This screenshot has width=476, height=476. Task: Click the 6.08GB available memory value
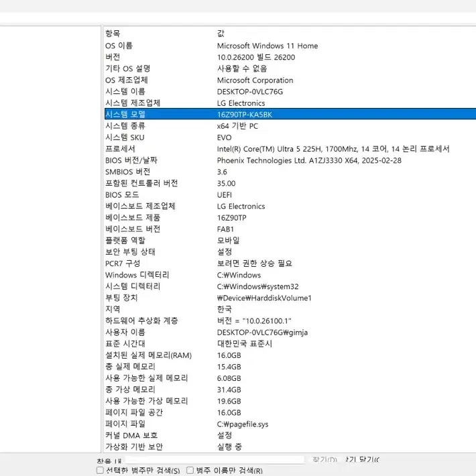229,378
